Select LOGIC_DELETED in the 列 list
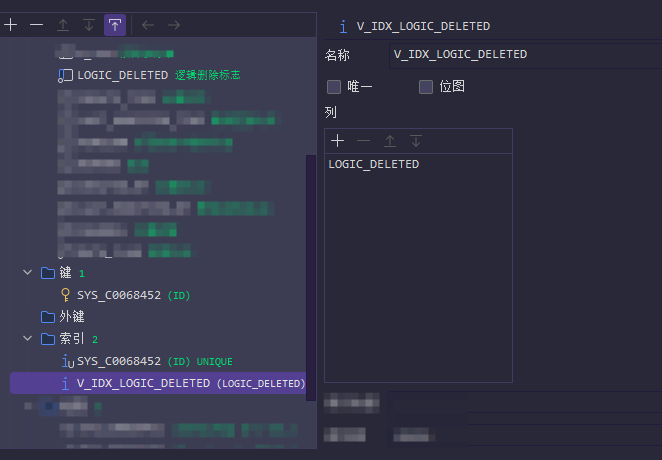This screenshot has height=460, width=662. (418, 164)
